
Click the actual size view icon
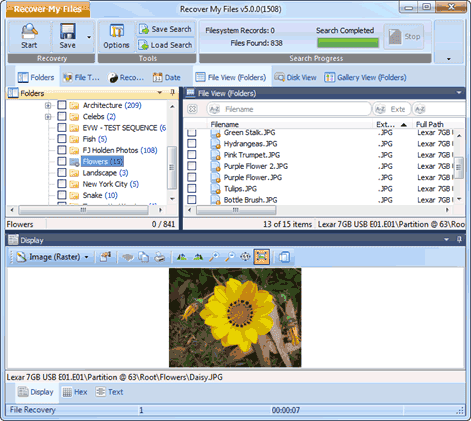tap(245, 257)
